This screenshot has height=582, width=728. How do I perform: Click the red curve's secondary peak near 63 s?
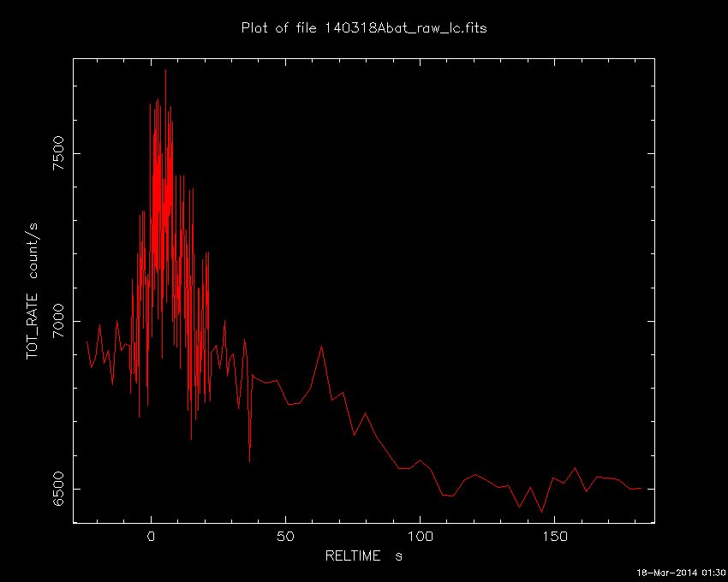tap(321, 347)
